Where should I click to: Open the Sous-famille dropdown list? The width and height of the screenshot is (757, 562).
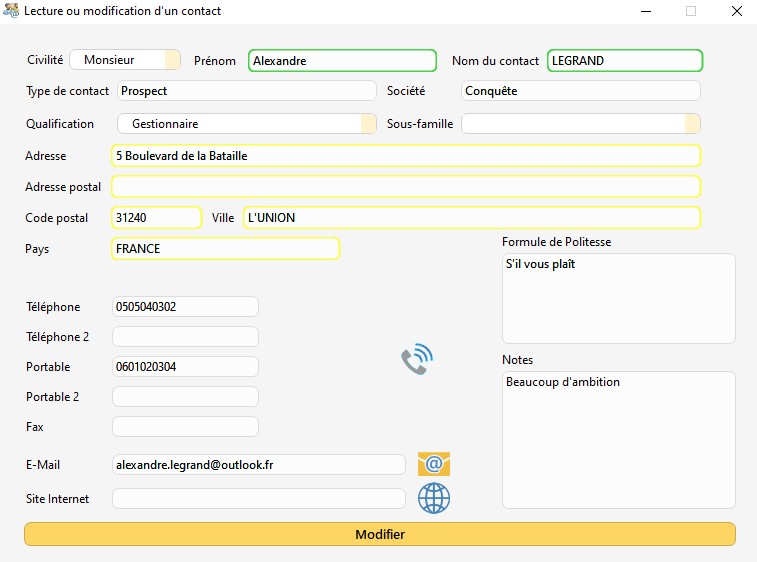tap(691, 124)
